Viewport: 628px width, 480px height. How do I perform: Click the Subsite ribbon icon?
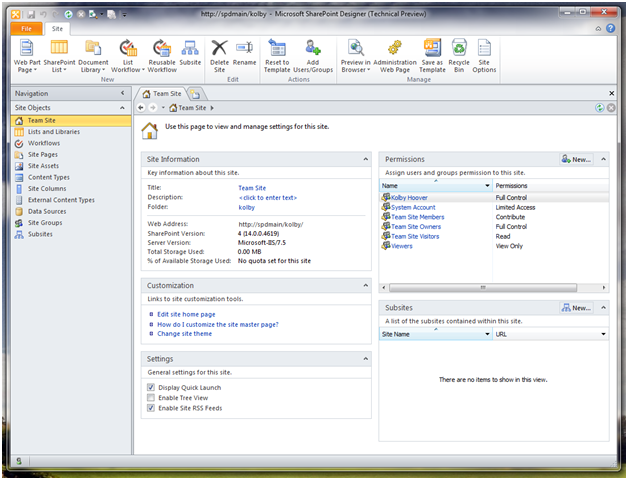pos(190,48)
